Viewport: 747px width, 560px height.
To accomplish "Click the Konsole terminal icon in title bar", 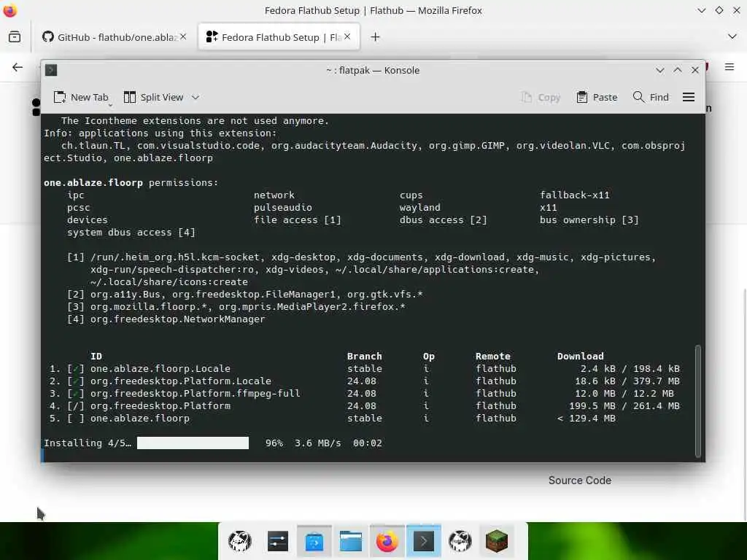I will (51, 70).
